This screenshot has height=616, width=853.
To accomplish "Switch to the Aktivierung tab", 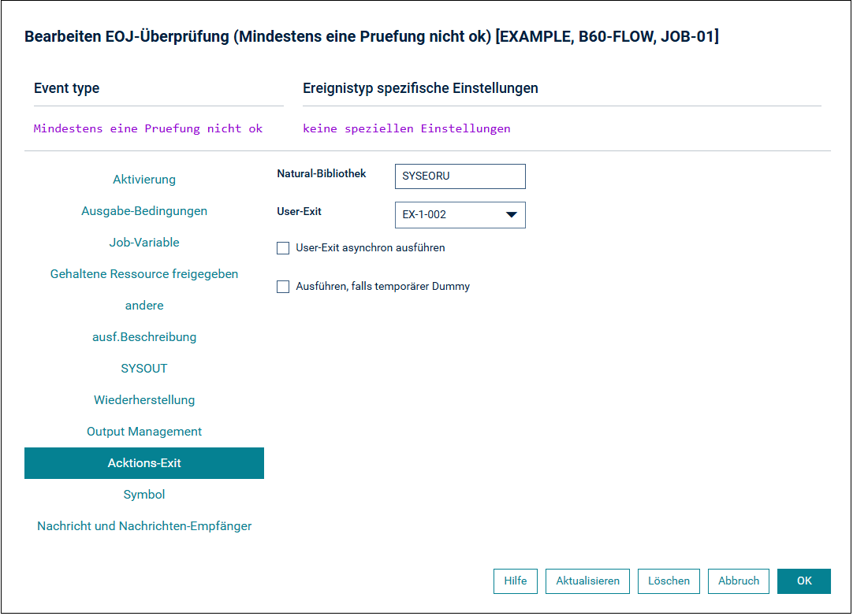I will pyautogui.click(x=144, y=180).
